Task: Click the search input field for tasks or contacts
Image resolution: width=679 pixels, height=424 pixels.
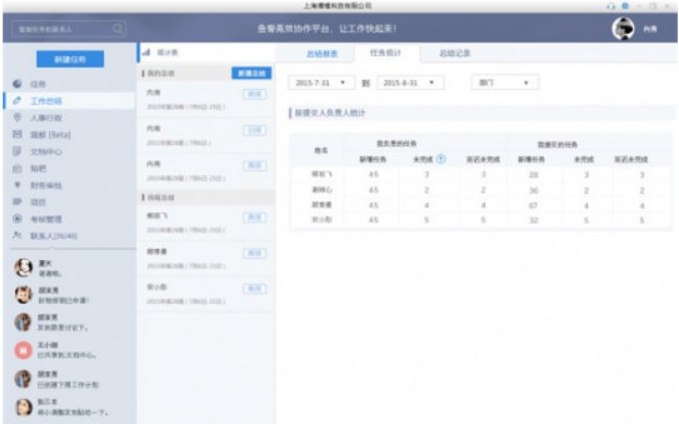Action: point(60,29)
